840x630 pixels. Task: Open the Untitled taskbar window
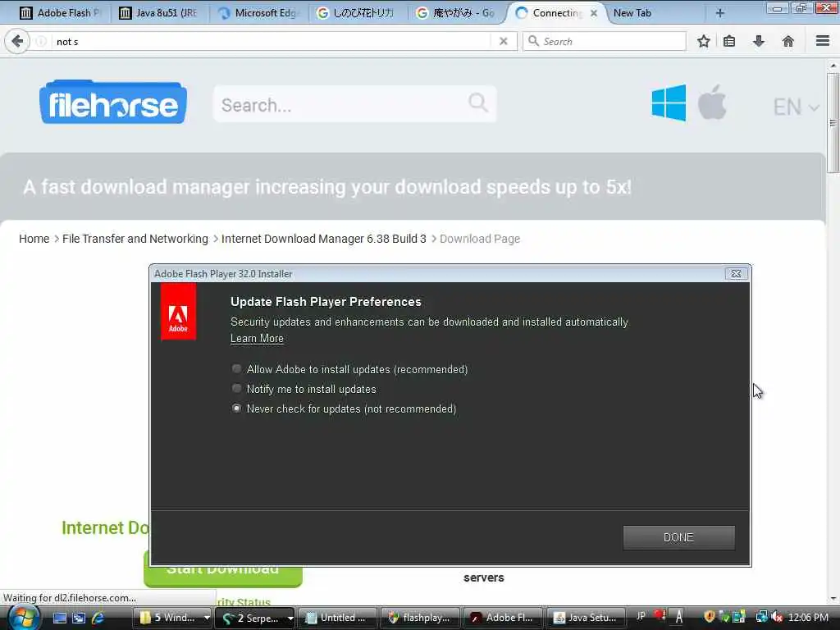(x=337, y=618)
